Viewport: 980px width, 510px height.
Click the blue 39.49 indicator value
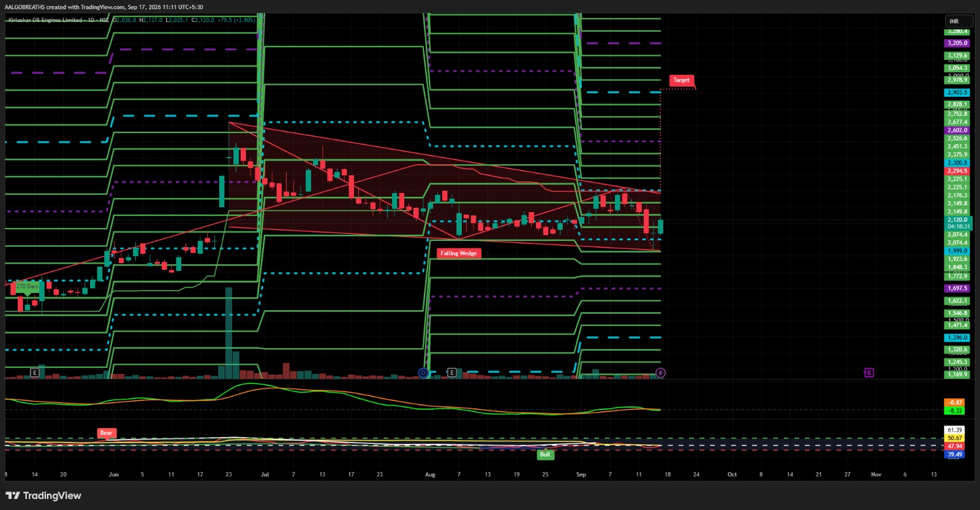(955, 454)
